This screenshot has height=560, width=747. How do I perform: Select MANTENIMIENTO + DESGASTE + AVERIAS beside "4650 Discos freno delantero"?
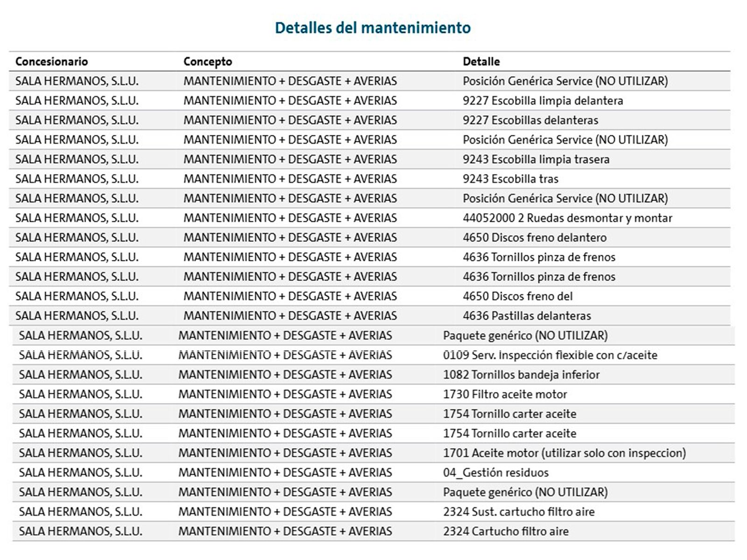tap(290, 238)
